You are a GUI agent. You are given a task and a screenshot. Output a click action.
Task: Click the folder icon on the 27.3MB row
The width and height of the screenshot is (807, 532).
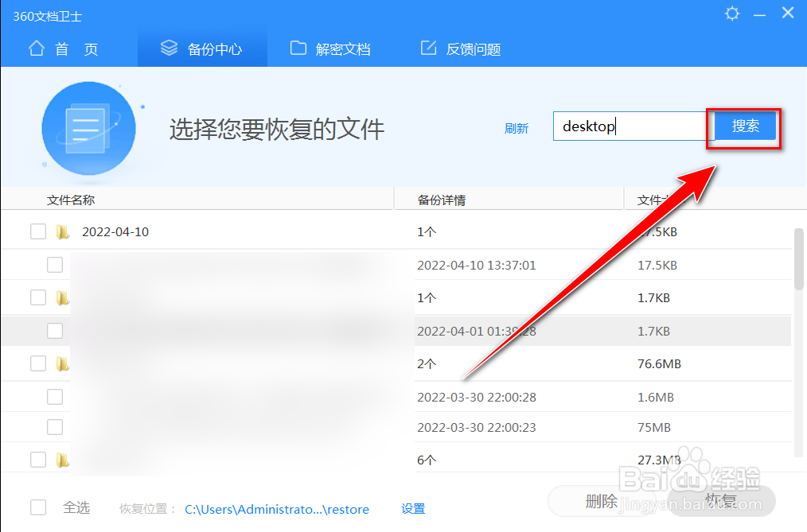[x=64, y=459]
